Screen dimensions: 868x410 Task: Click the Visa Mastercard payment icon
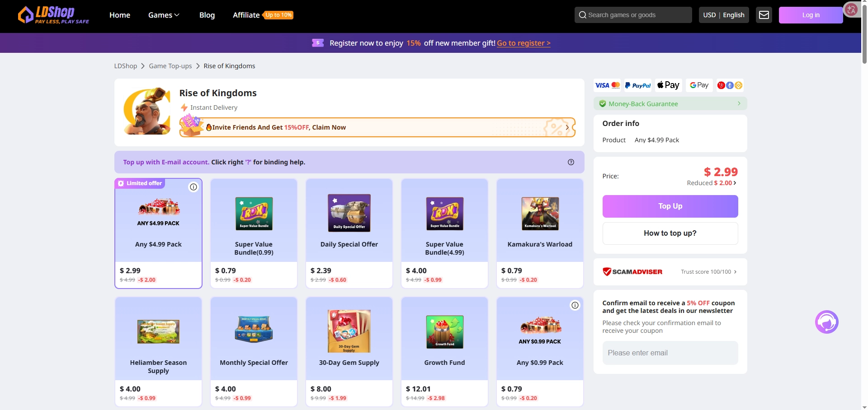click(607, 85)
